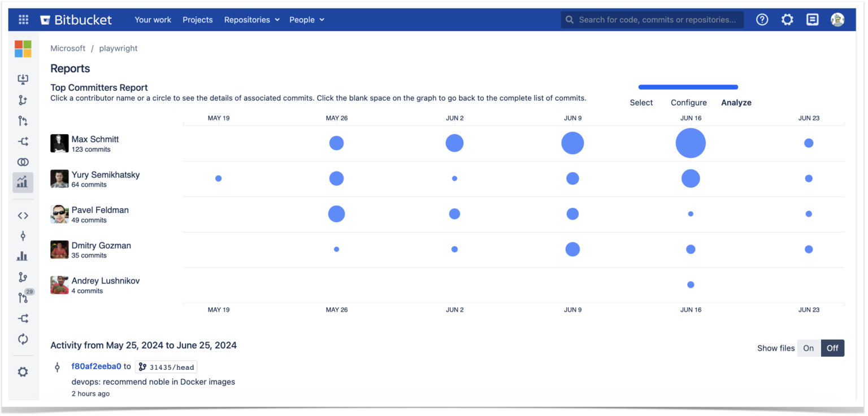
Task: Select the Projects menu item
Action: tap(197, 19)
